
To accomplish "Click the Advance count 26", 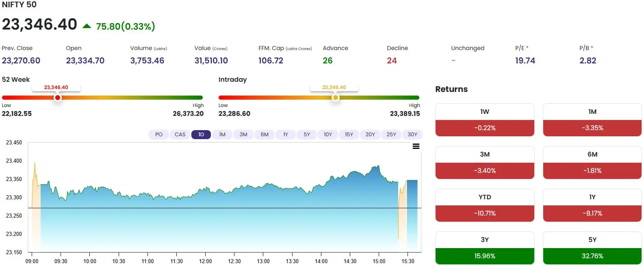I will tap(327, 61).
